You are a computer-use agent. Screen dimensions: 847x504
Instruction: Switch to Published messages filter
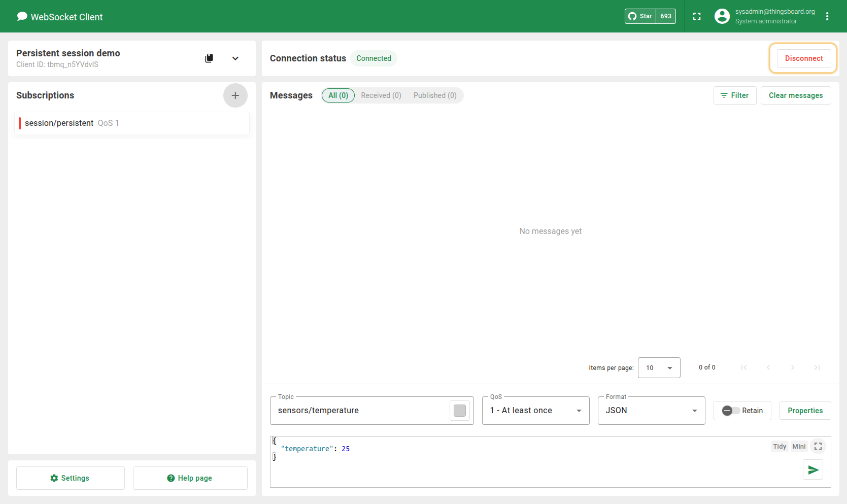point(434,95)
